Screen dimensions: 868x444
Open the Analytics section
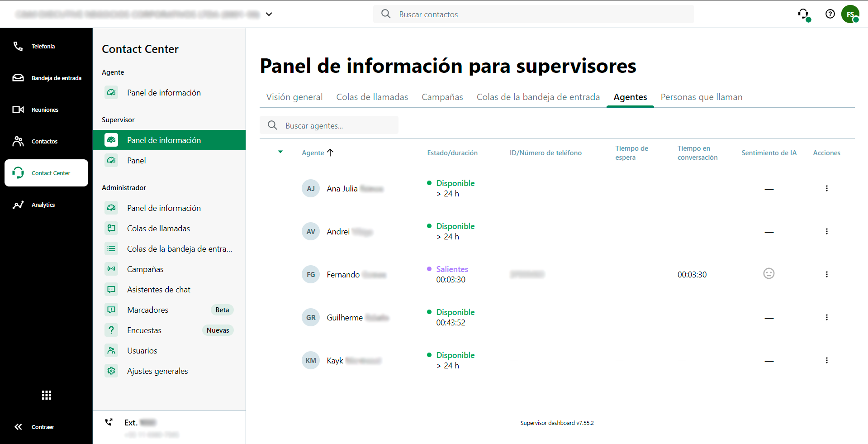coord(18,205)
